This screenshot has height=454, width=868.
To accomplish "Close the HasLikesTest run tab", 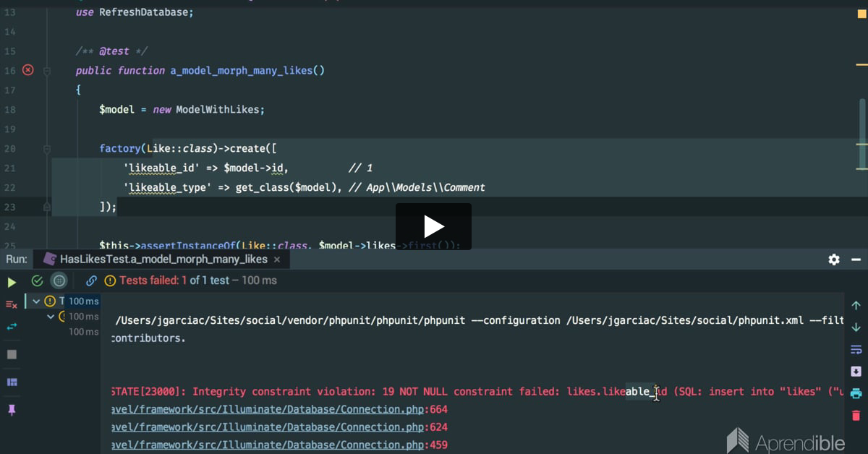I will [277, 259].
